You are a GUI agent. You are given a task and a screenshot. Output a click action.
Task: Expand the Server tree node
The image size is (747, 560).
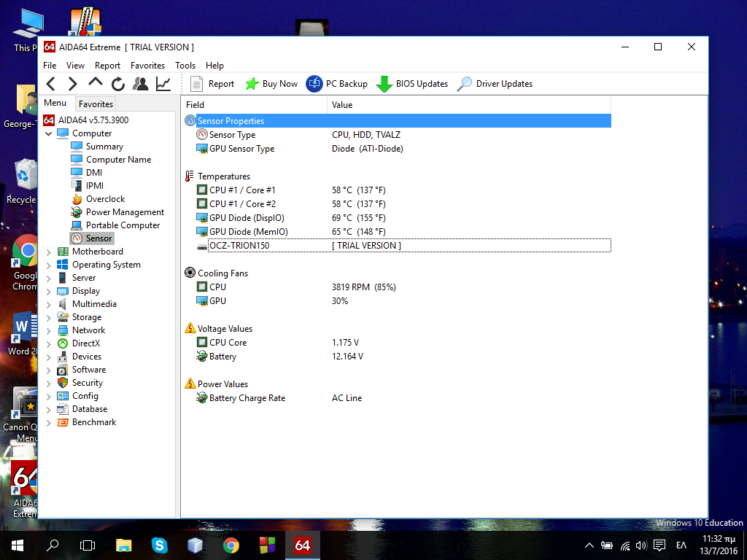(48, 278)
